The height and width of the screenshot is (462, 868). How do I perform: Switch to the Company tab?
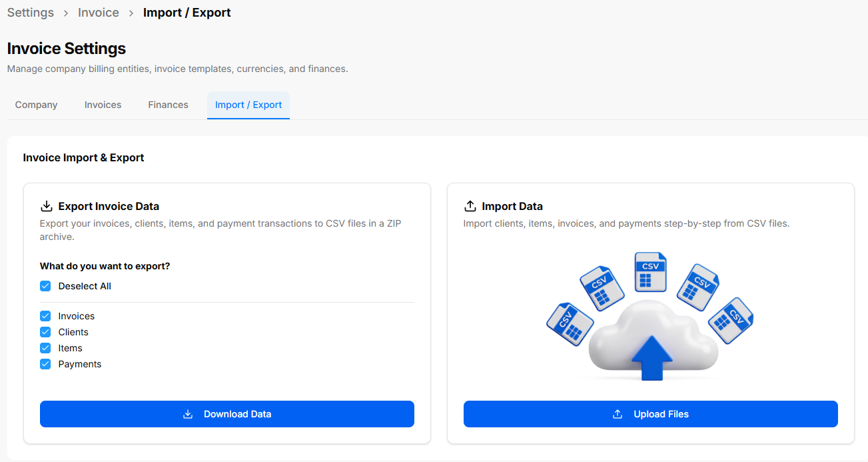37,105
